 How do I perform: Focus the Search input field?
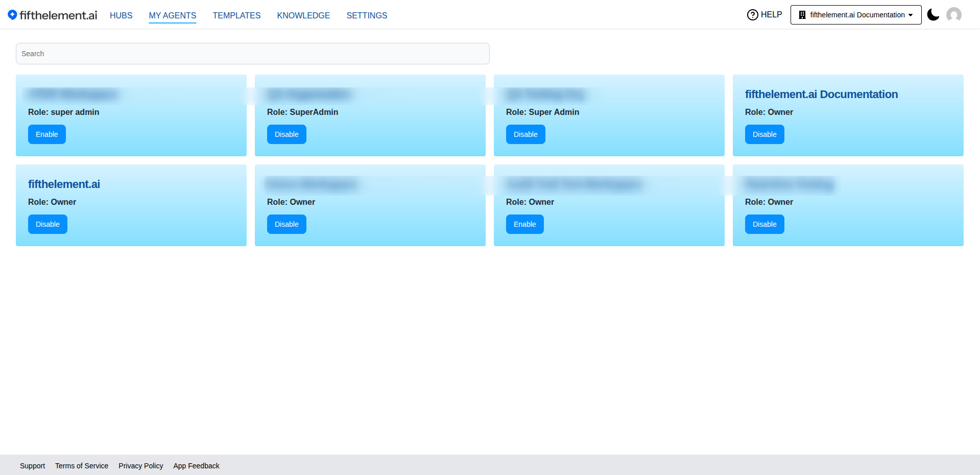tap(253, 54)
